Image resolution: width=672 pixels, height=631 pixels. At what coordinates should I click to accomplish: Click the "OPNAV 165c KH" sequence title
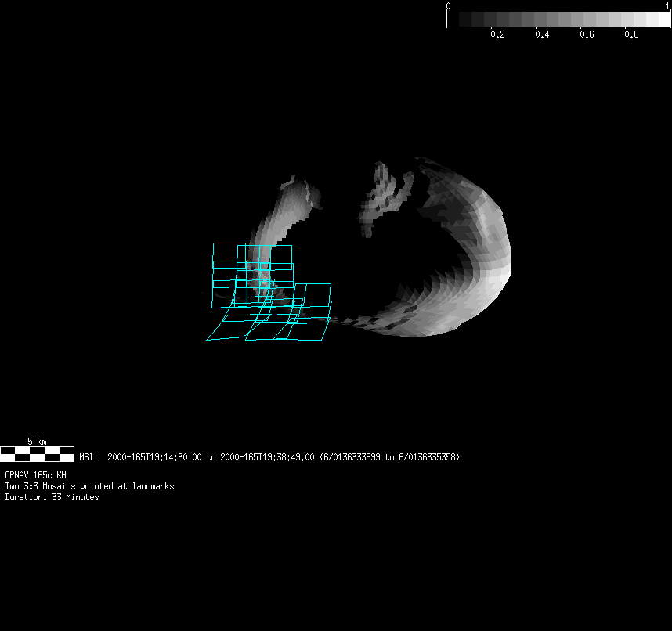click(35, 475)
